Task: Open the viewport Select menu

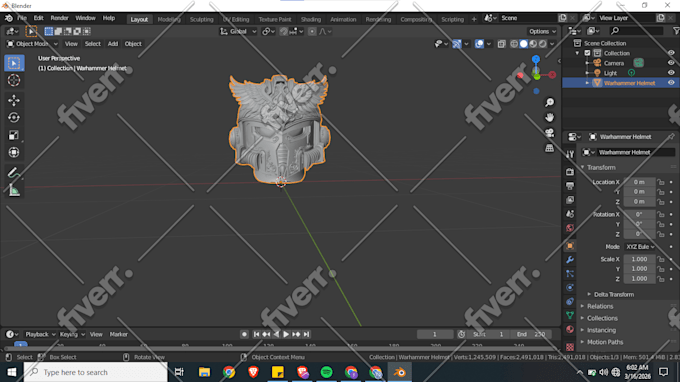Action: (92, 44)
